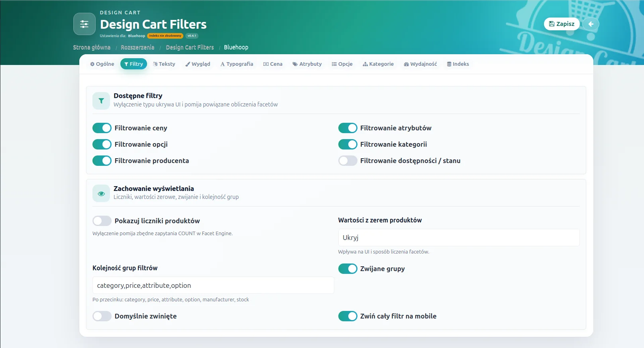Click the Design Cart Filters breadcrumb link
The height and width of the screenshot is (348, 644).
190,47
